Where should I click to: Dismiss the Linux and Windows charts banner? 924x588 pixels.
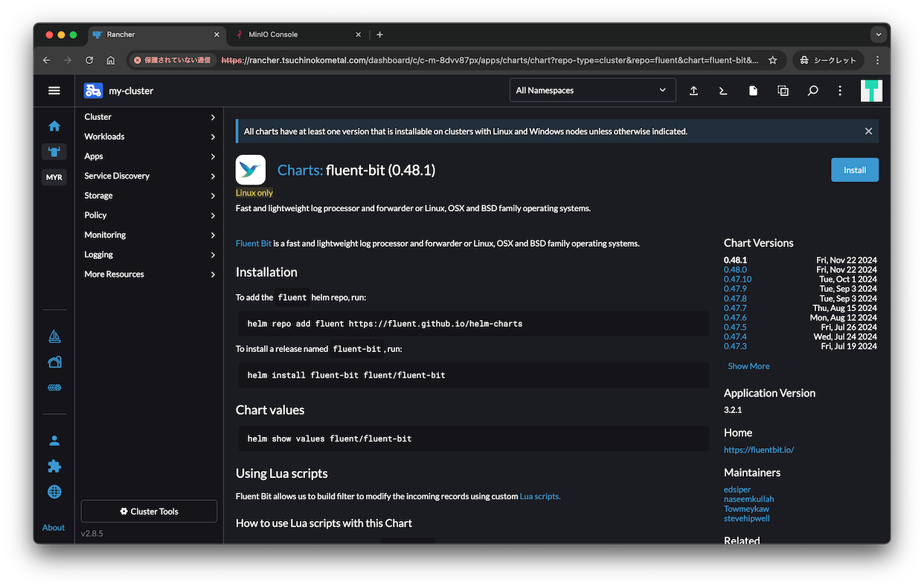868,131
